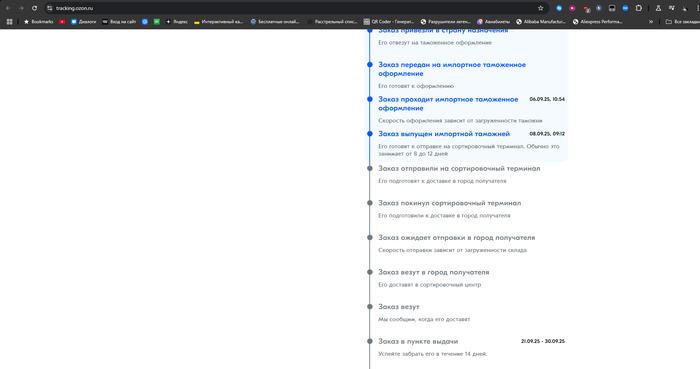Open the green square bookmark icon
The image size is (700, 369).
[x=157, y=21]
